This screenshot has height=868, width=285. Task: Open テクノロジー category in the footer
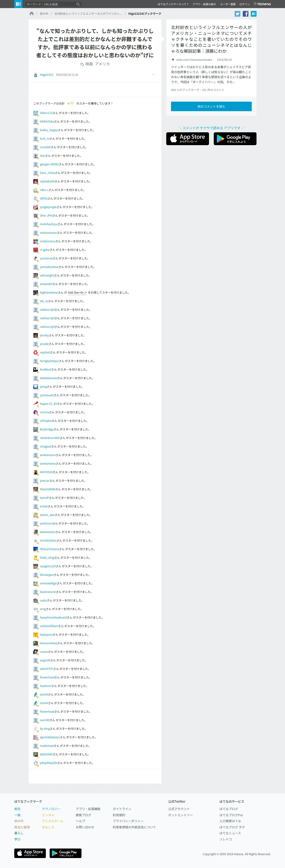coord(51,809)
